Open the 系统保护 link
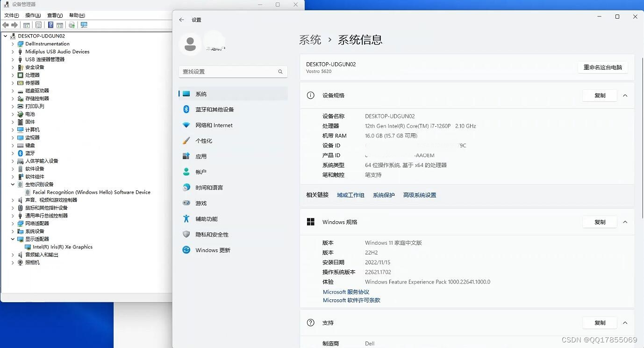644x348 pixels. tap(384, 195)
